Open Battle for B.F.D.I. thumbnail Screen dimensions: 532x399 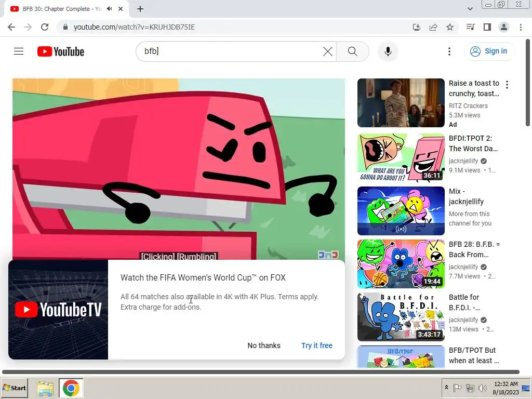401,316
